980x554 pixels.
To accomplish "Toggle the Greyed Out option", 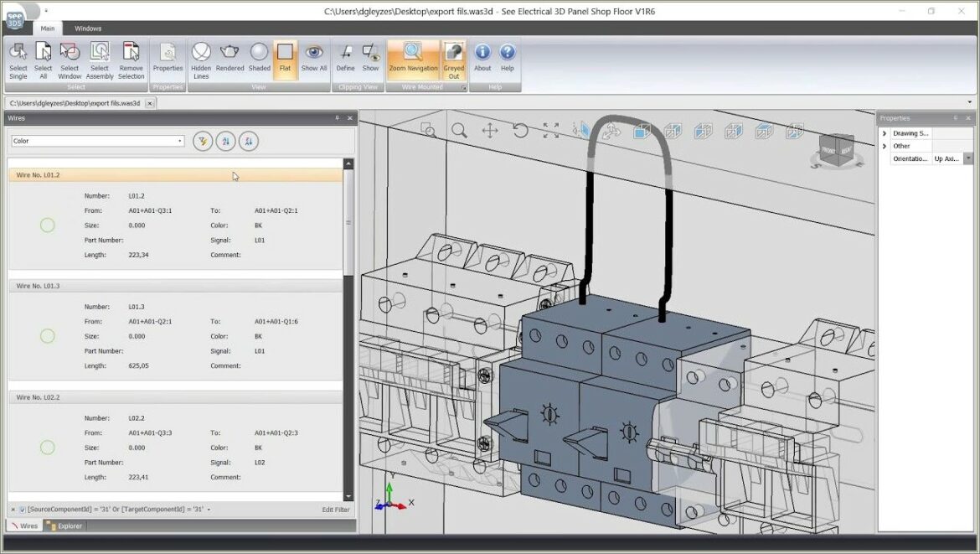I will pyautogui.click(x=454, y=60).
